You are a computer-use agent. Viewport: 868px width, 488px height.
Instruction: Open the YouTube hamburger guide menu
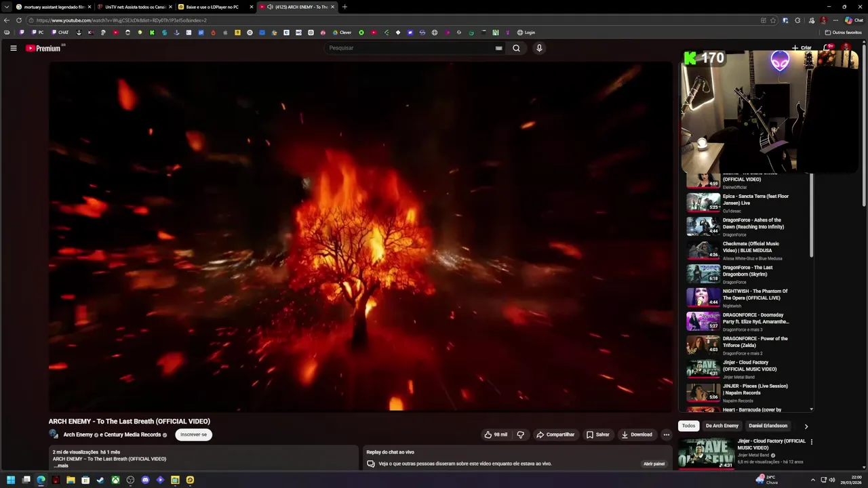tap(13, 48)
